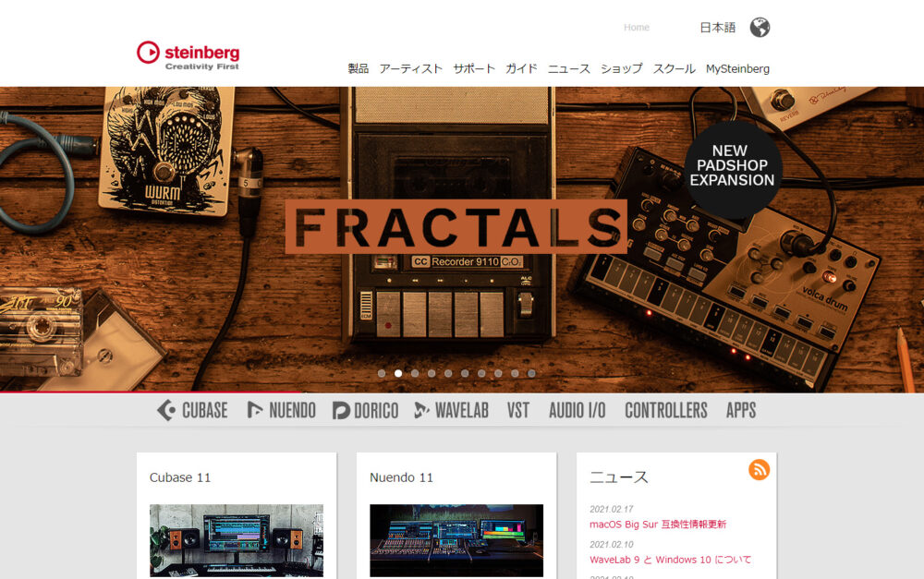Open the 製品 menu
Screen dimensions: 924x579
pyautogui.click(x=359, y=69)
